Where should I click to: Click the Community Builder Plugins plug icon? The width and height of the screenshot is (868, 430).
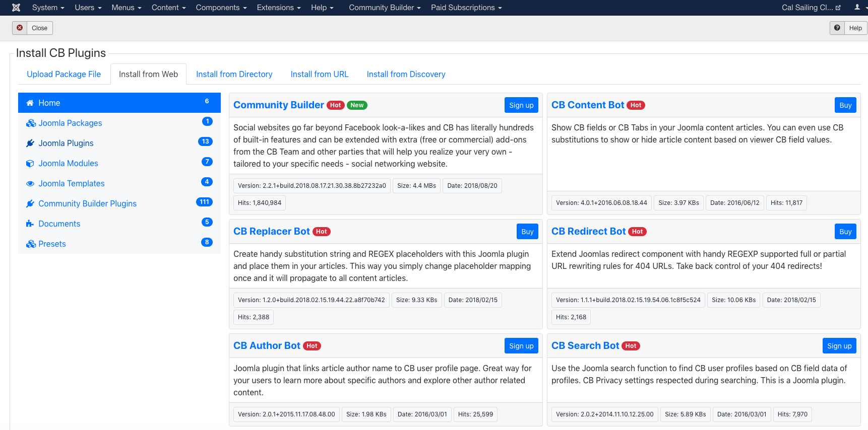(30, 203)
